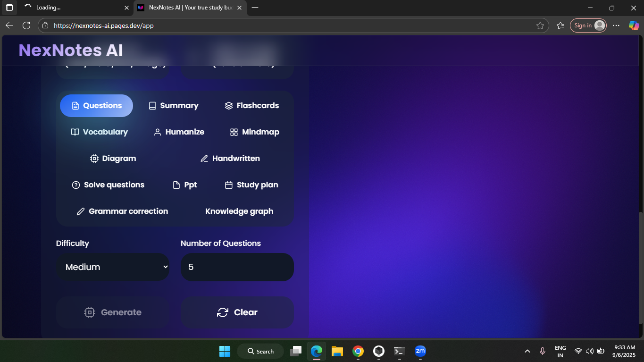Open a new browser tab
Viewport: 644px width, 362px height.
255,8
